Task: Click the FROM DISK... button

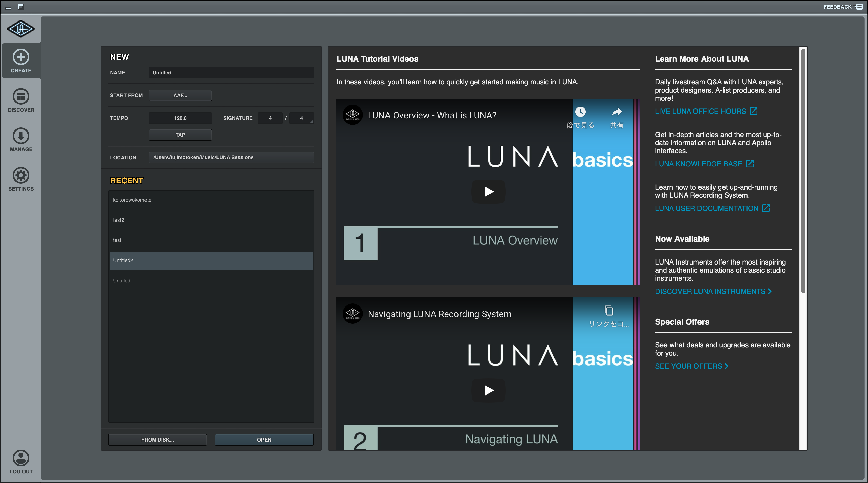Action: [x=157, y=440]
